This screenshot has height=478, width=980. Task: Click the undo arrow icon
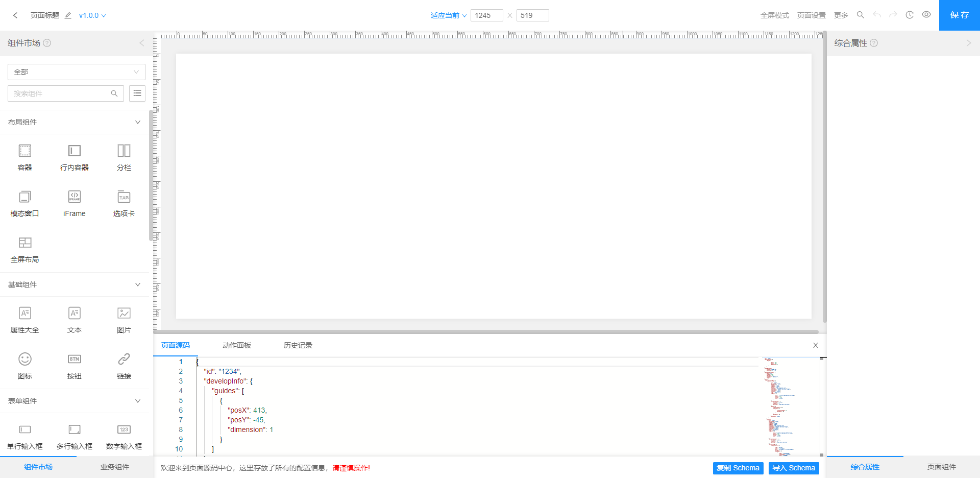(877, 15)
